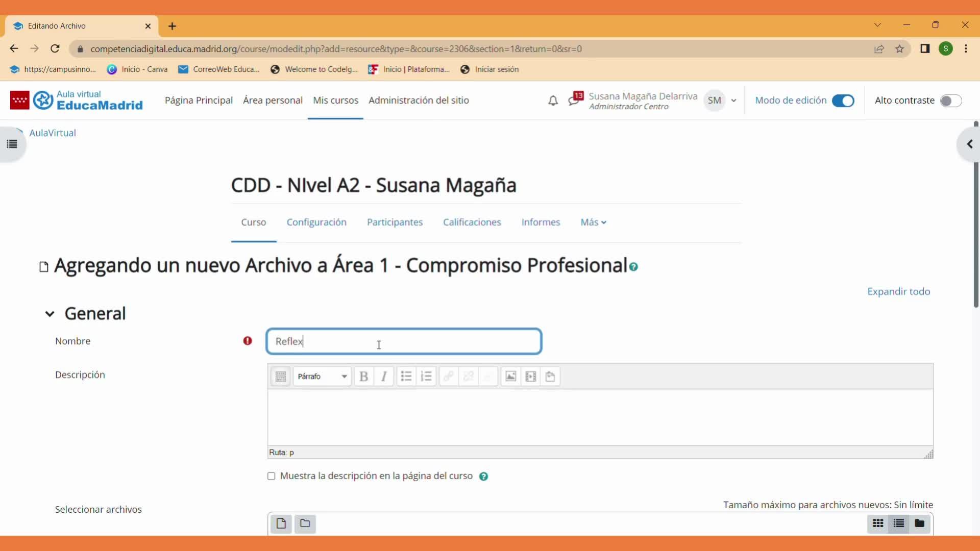
Task: Collapse the General section
Action: click(x=50, y=314)
